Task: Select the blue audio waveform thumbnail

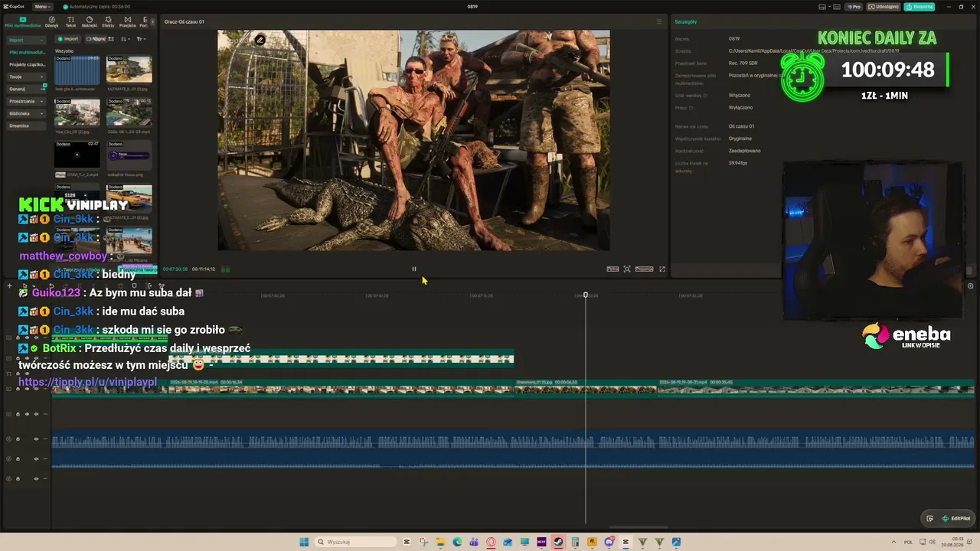Action: pos(77,70)
